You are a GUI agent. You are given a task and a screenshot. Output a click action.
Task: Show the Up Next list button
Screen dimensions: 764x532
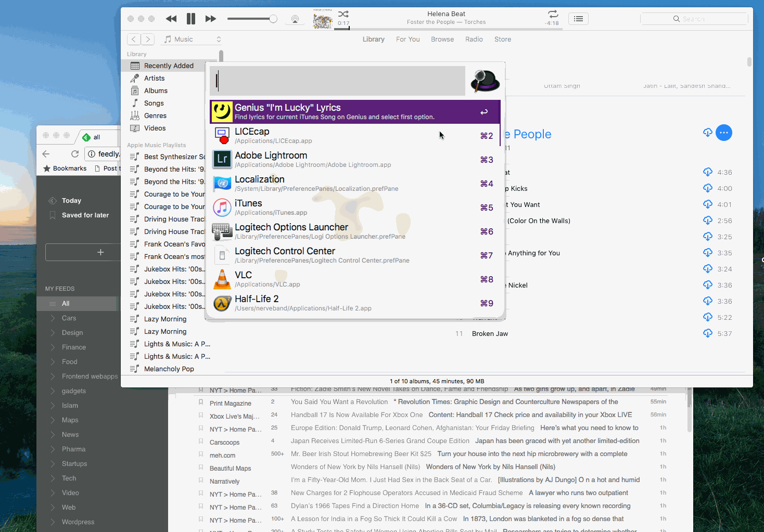coord(578,19)
